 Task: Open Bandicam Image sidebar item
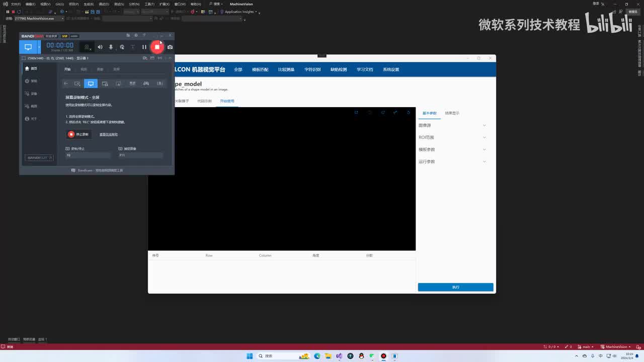click(x=31, y=106)
